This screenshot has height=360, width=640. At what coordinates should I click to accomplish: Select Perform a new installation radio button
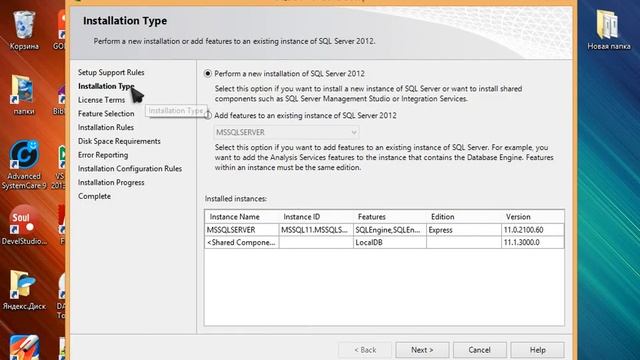208,74
